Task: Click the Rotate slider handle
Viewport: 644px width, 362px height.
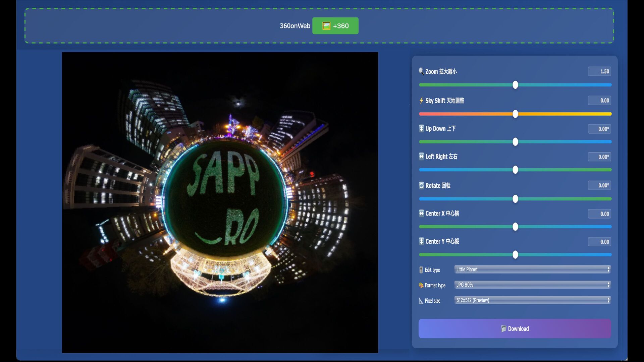Action: [x=516, y=199]
